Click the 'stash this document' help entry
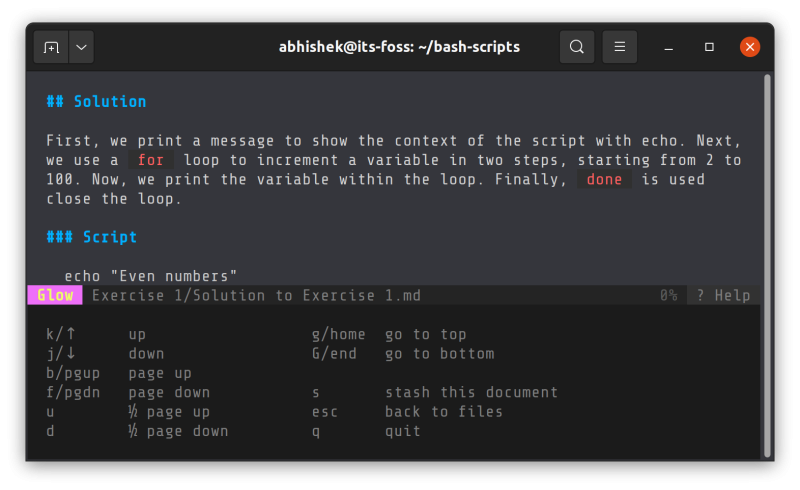The image size is (800, 490). pyautogui.click(x=471, y=392)
